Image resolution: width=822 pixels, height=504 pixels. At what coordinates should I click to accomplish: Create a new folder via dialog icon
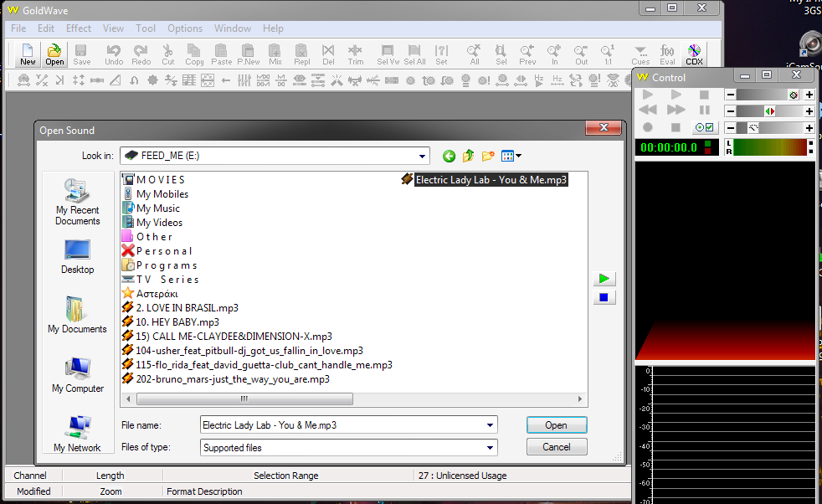tap(488, 156)
